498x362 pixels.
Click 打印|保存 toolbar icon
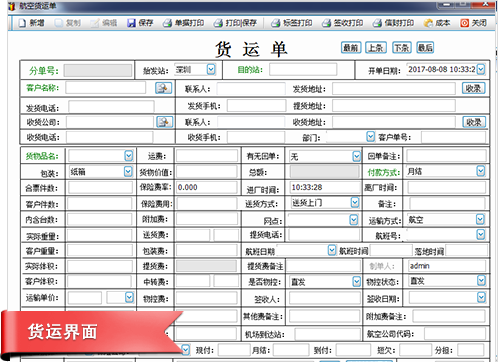point(218,23)
